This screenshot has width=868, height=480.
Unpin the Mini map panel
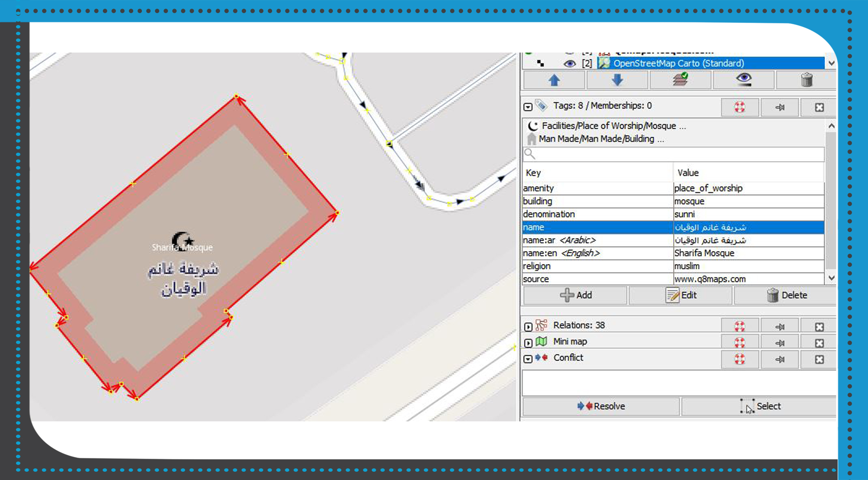(x=779, y=343)
